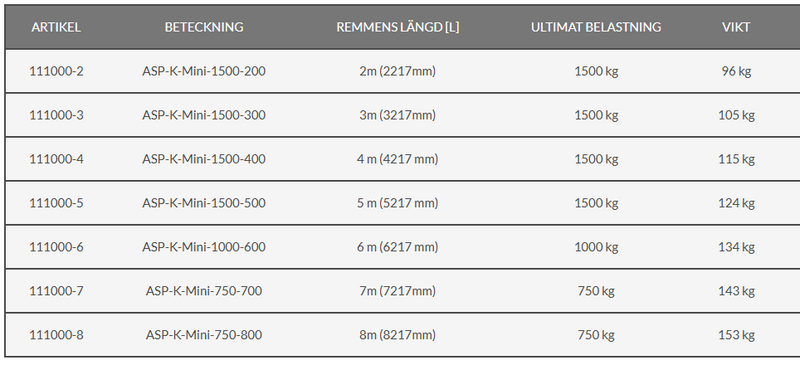Click the 96 kg weight cell
Screen dimensions: 800x365
736,71
